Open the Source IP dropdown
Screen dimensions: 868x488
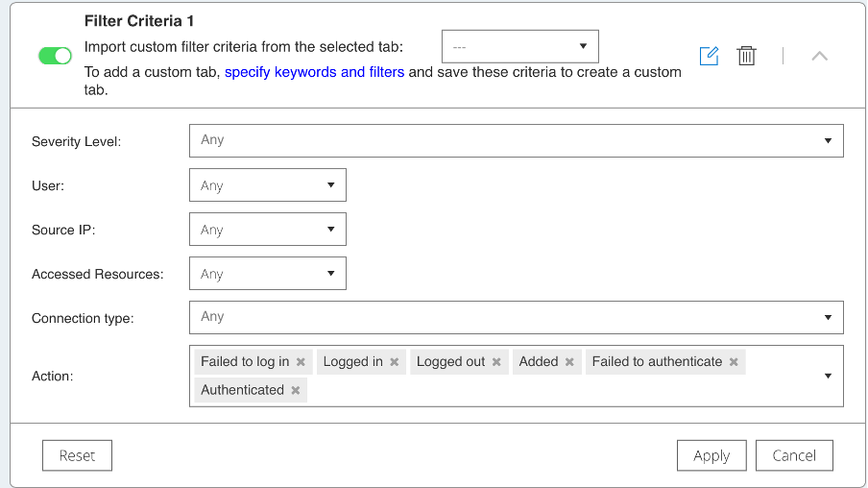coord(267,230)
